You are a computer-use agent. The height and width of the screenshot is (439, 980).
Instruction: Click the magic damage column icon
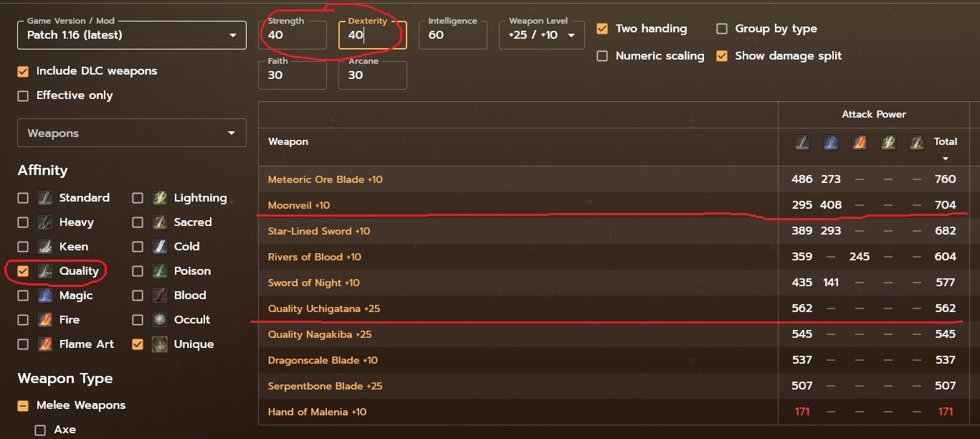(831, 142)
